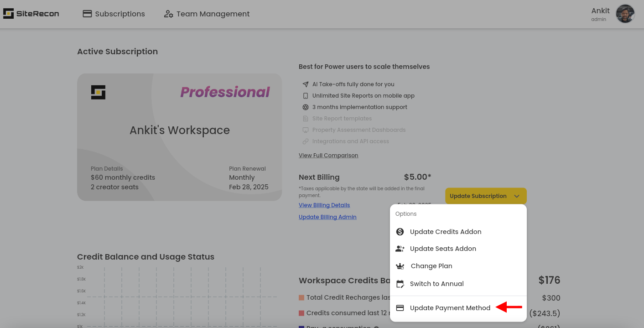Click Update Billing Admin link

tap(327, 217)
